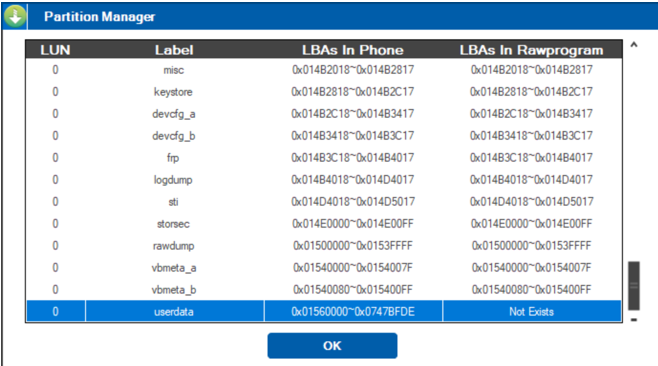Select the misc partition label

(174, 70)
